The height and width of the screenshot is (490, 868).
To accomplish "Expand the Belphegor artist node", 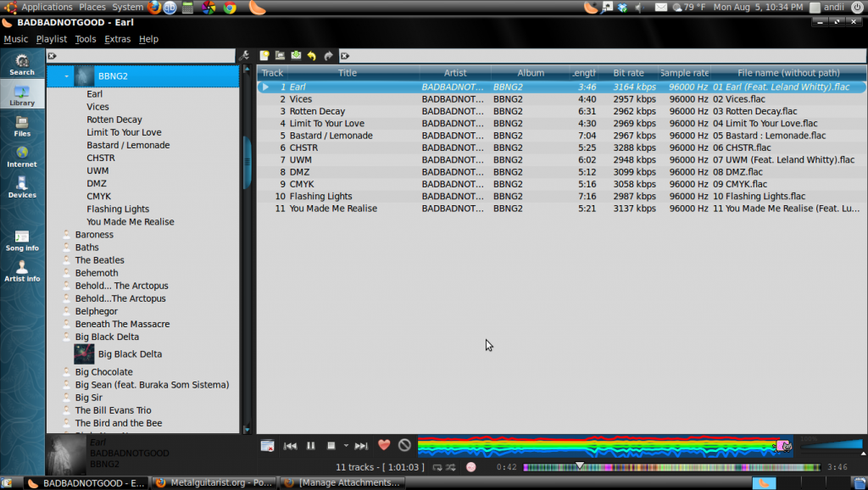I will click(66, 311).
